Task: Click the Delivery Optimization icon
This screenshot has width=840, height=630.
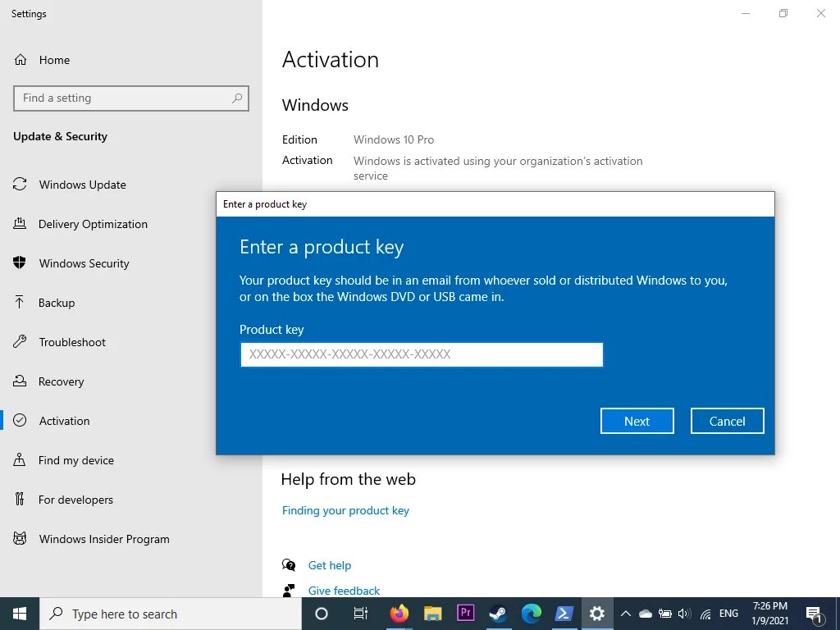Action: point(20,223)
